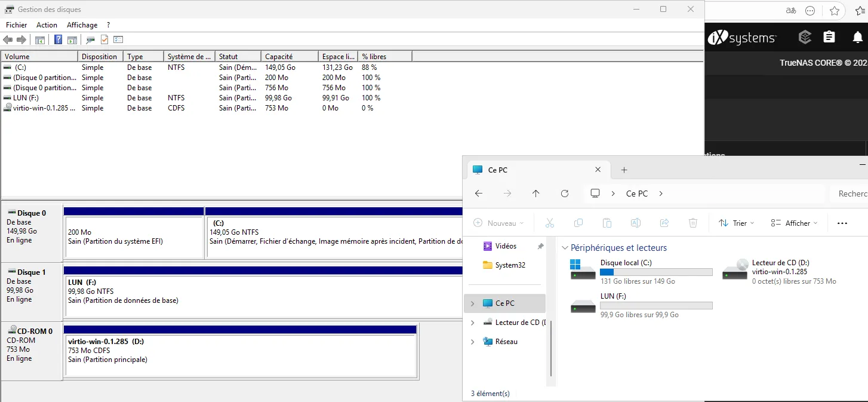Collapse the Périphériques et lecteurs group
This screenshot has height=402, width=868.
tap(565, 248)
